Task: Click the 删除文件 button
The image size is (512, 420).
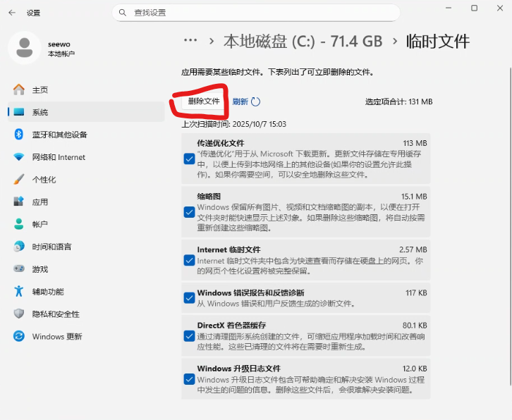Action: (x=203, y=101)
